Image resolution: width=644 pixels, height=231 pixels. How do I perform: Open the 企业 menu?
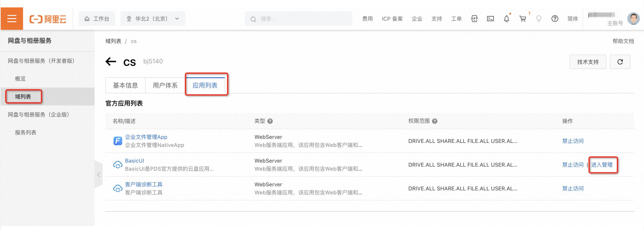pos(417,19)
